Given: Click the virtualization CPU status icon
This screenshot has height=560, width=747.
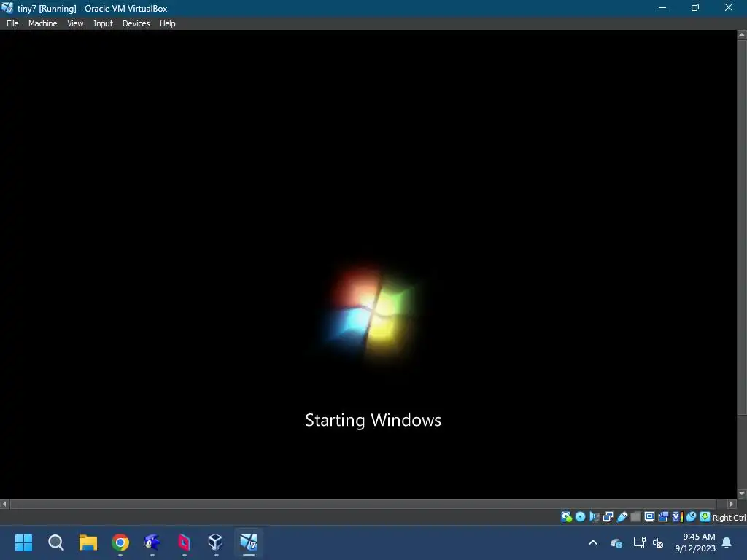Looking at the screenshot, I should pyautogui.click(x=677, y=517).
